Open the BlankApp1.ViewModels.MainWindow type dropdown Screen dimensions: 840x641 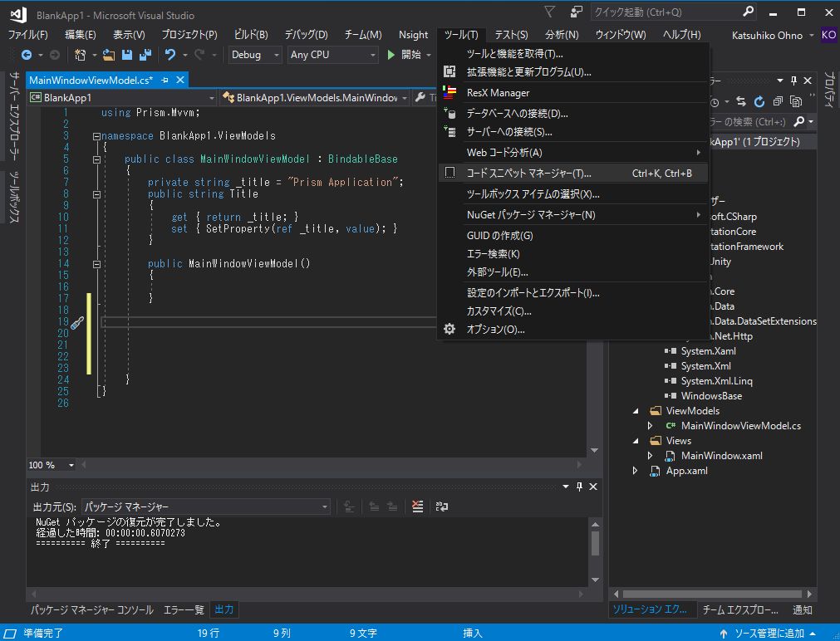316,97
